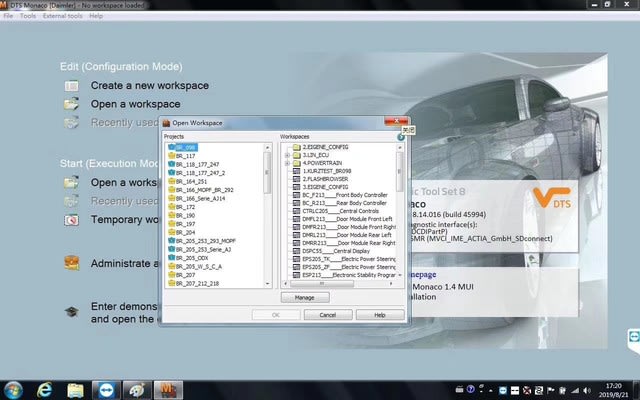Image resolution: width=640 pixels, height=400 pixels.
Task: Select project BR_117
Action: click(x=182, y=156)
